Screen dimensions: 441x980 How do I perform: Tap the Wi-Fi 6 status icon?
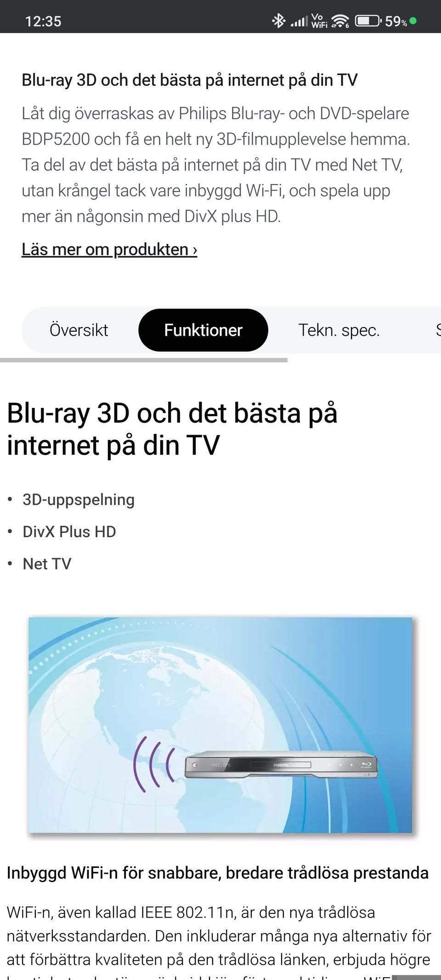tap(340, 21)
